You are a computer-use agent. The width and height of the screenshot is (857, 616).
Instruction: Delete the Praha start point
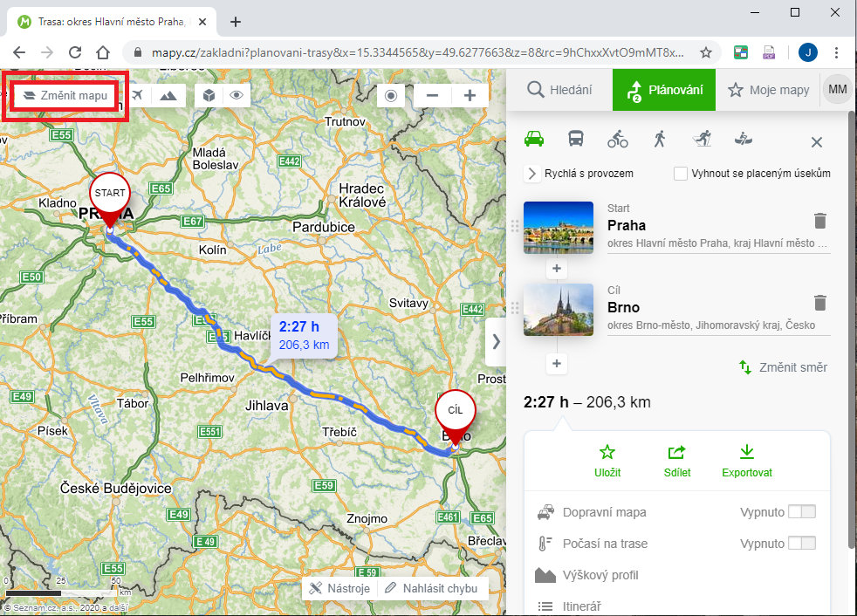819,221
